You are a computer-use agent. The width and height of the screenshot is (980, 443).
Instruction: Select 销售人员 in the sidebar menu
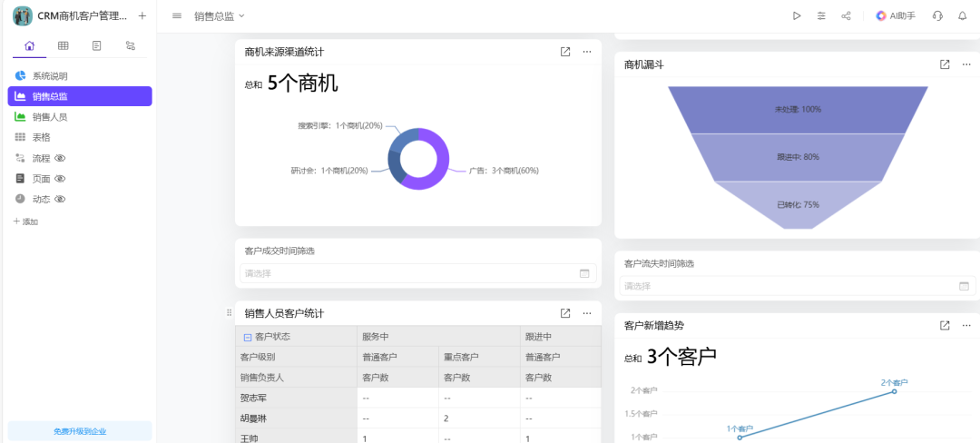(x=50, y=117)
